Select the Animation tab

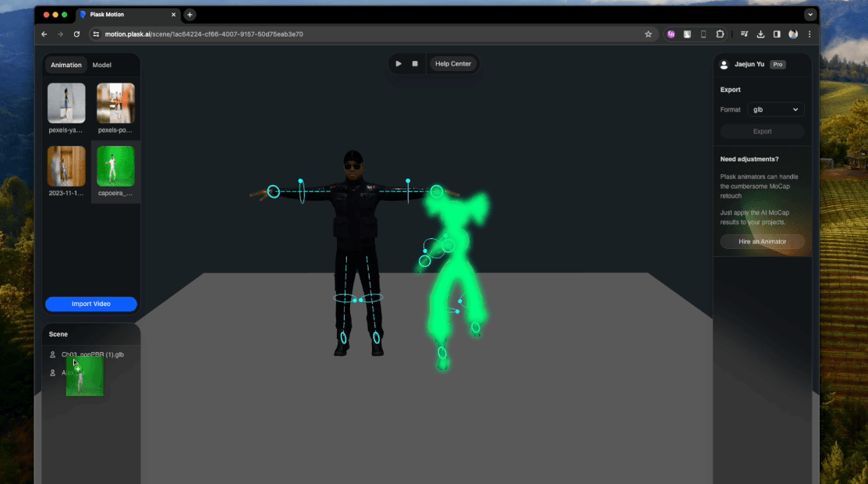(66, 65)
